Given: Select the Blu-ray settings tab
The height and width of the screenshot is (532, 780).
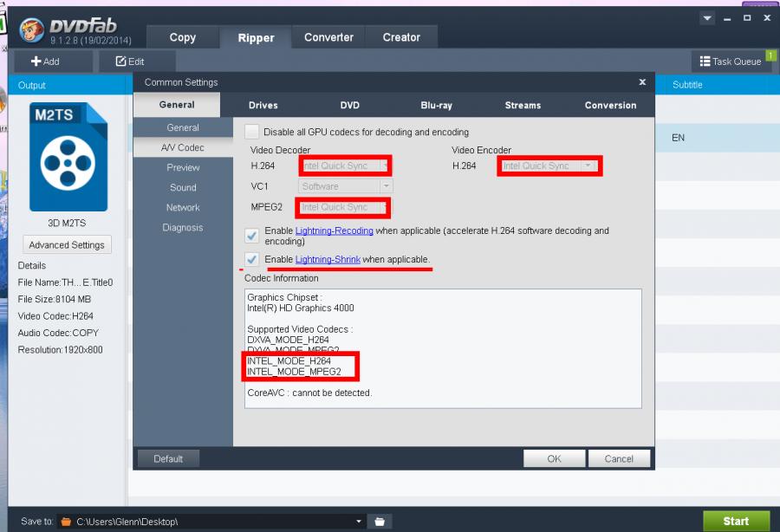Looking at the screenshot, I should coord(436,105).
